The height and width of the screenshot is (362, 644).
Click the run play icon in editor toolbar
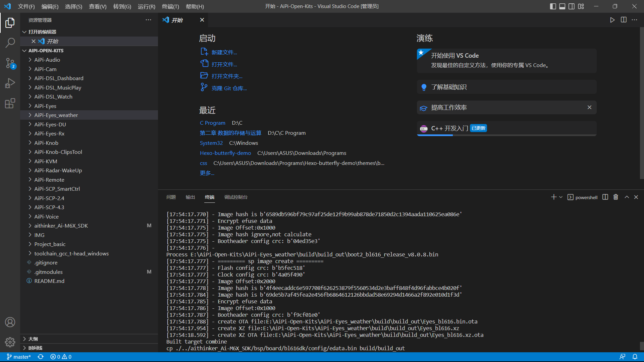pyautogui.click(x=612, y=20)
